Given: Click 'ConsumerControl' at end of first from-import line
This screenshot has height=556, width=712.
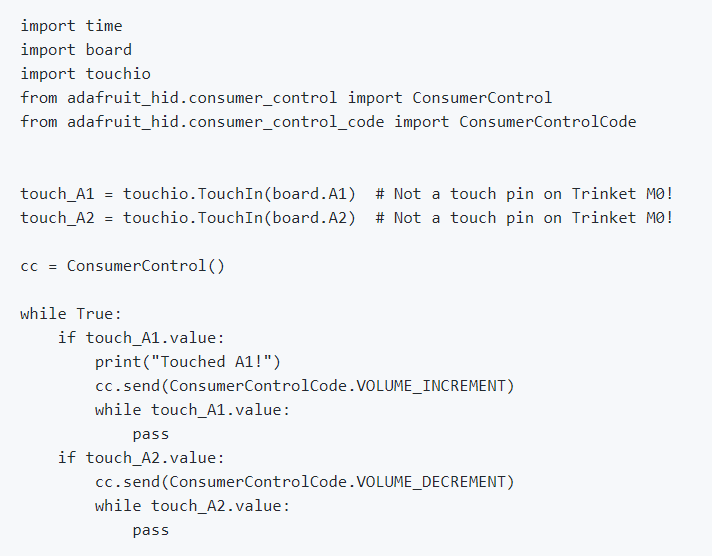Looking at the screenshot, I should (482, 97).
